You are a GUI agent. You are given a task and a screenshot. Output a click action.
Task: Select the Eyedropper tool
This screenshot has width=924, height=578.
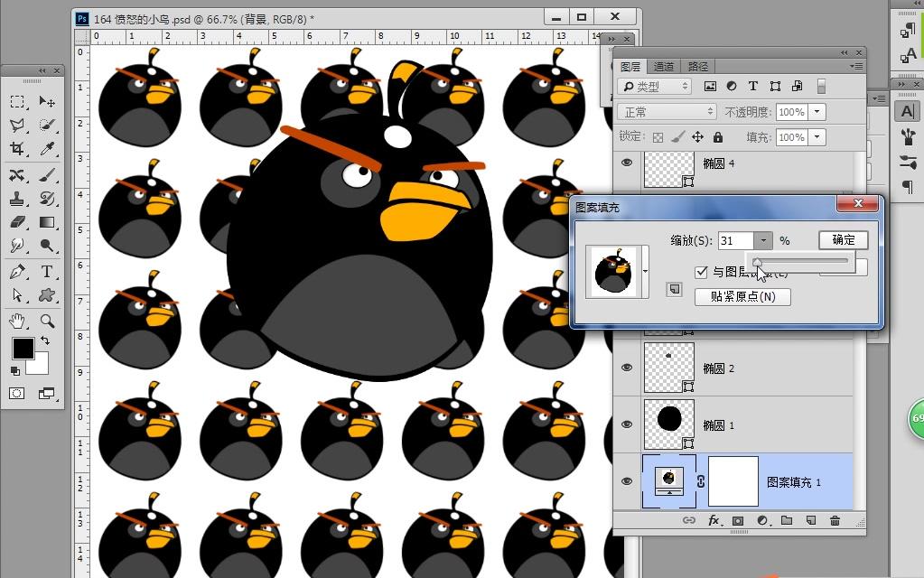tap(47, 148)
